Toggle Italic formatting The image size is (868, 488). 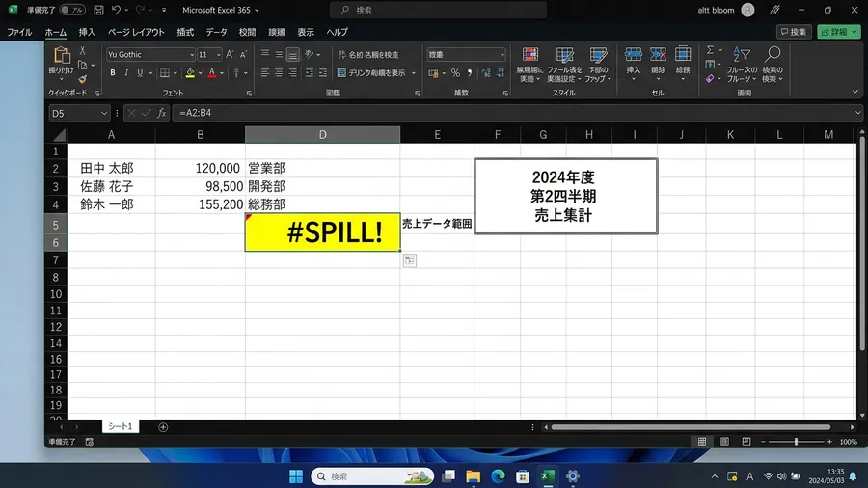[x=126, y=73]
